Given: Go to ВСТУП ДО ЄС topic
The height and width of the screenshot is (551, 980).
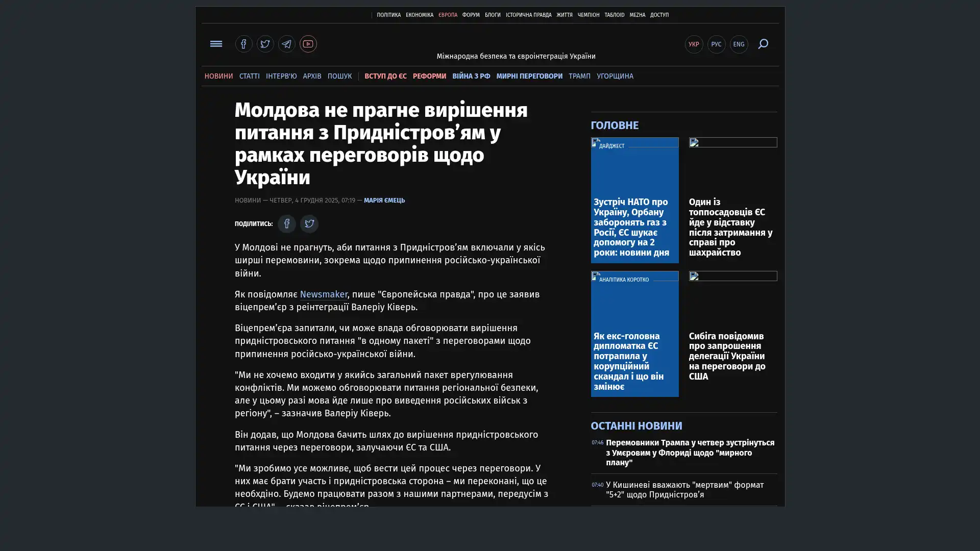Looking at the screenshot, I should pyautogui.click(x=385, y=76).
